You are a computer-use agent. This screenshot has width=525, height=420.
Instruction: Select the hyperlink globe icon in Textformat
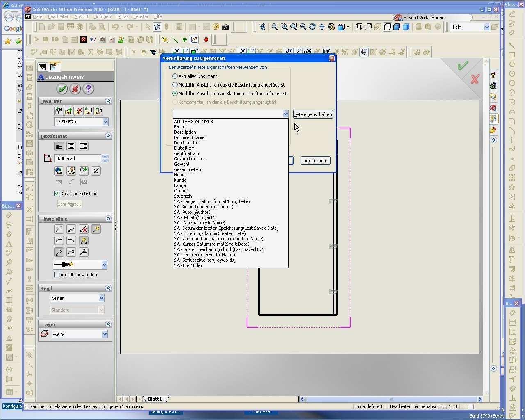click(58, 171)
